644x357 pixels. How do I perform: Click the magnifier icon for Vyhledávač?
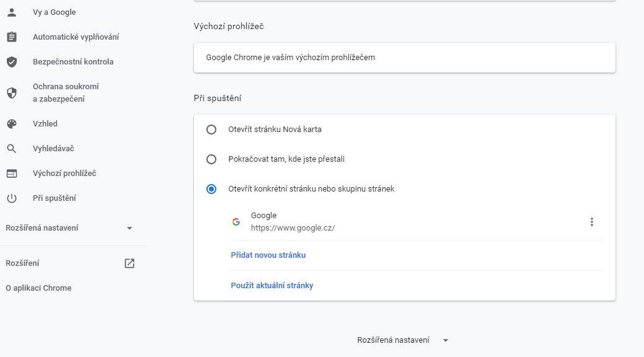click(12, 149)
